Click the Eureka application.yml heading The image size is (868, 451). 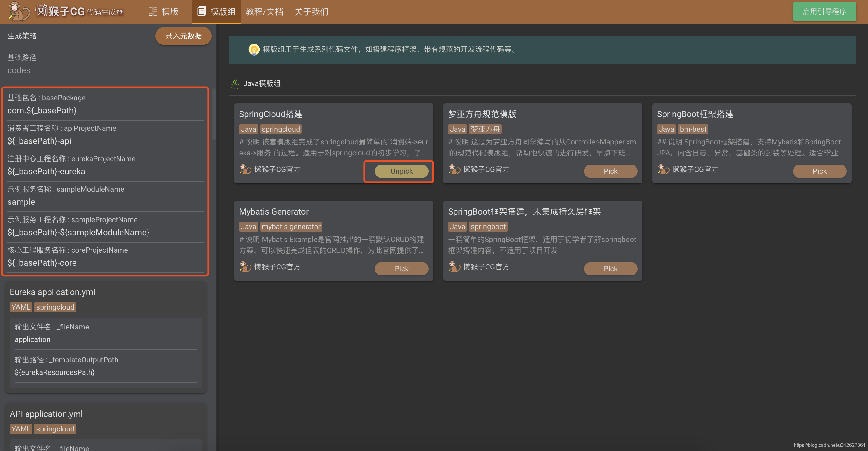point(52,292)
